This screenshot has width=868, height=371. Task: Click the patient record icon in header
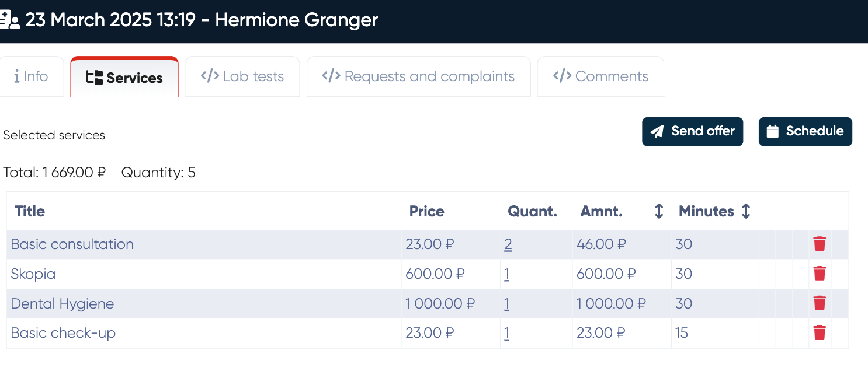tap(10, 20)
